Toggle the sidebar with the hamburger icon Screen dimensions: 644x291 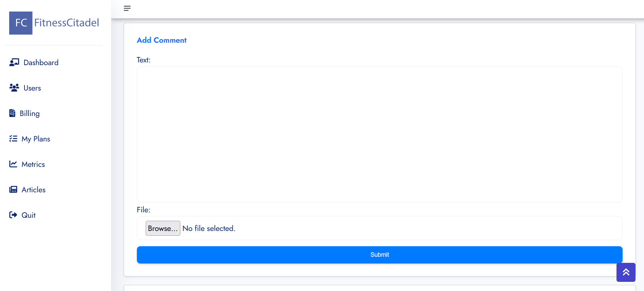pos(127,8)
